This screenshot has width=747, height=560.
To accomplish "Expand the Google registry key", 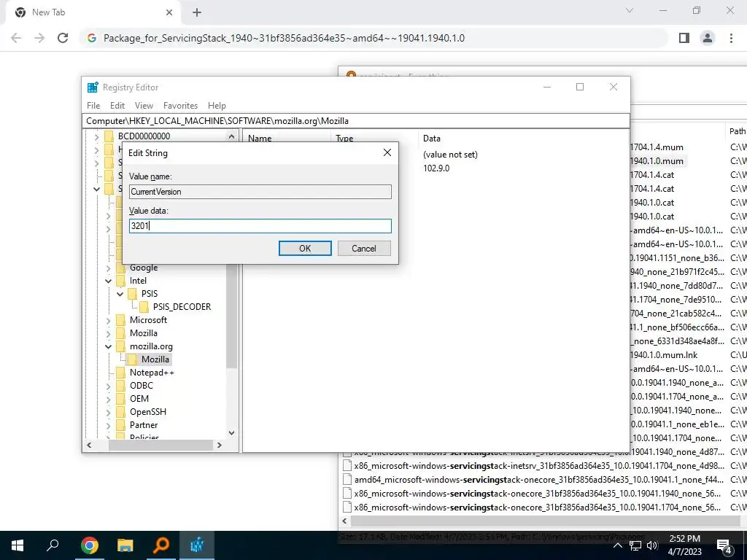I will 109,268.
